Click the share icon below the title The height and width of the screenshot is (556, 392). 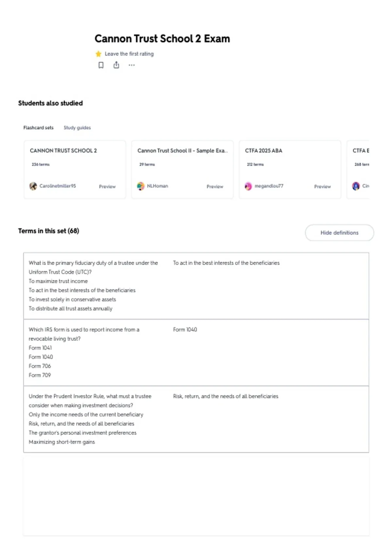tap(116, 65)
